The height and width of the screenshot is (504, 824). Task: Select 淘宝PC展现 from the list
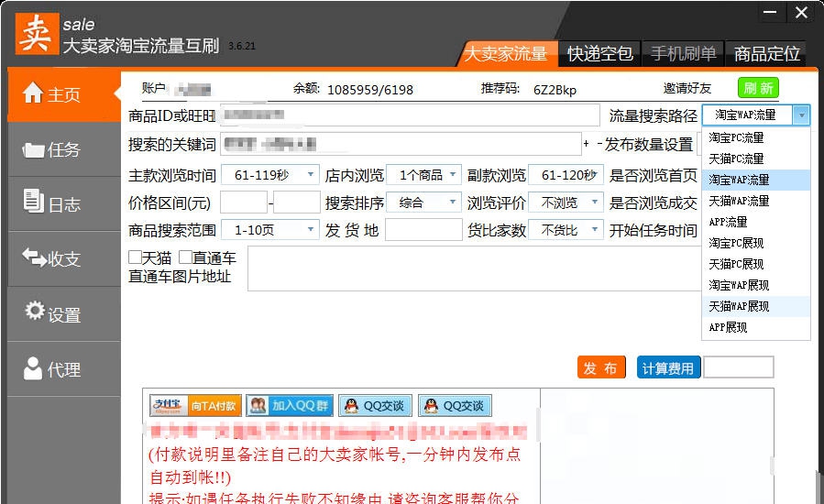pyautogui.click(x=755, y=243)
